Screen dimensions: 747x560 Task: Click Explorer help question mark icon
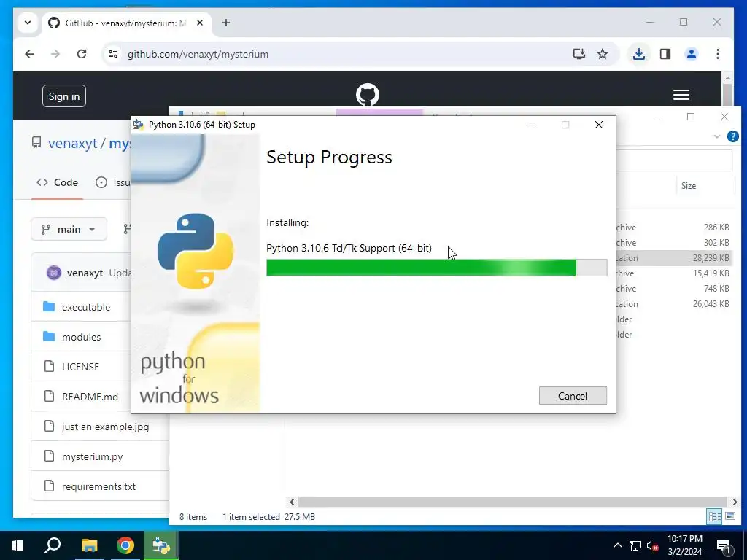pyautogui.click(x=732, y=136)
